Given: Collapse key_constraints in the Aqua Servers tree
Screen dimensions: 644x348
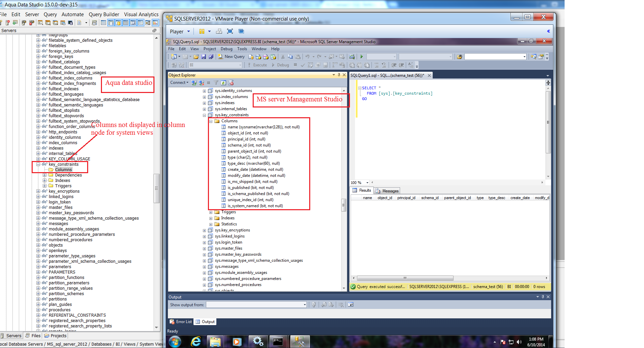Looking at the screenshot, I should click(x=38, y=164).
